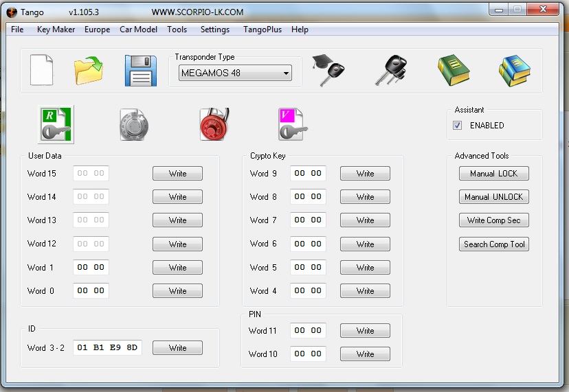Click the magenta V key verify icon
The height and width of the screenshot is (392, 569).
pos(293,124)
